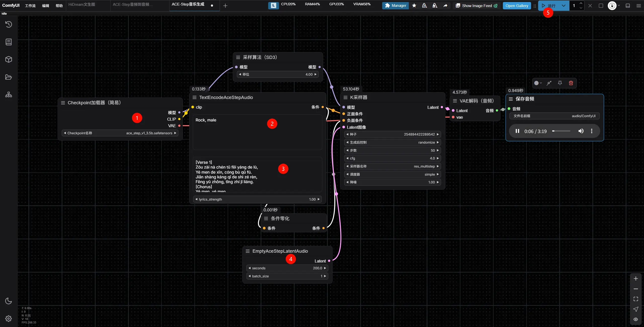Click the star favorites icon
Screen dimensions: 644x327
414,6
